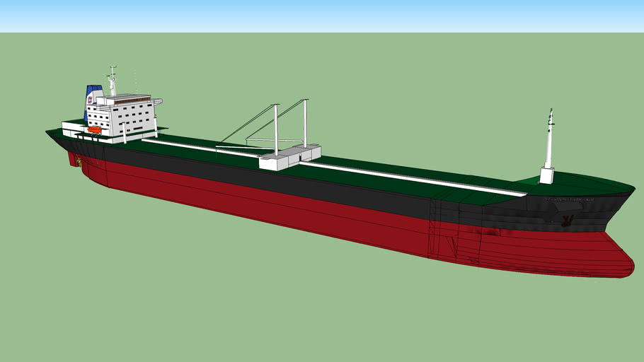This screenshot has height=362, width=644.
Task: Select the right midship crane post
Action: [x=306, y=123]
